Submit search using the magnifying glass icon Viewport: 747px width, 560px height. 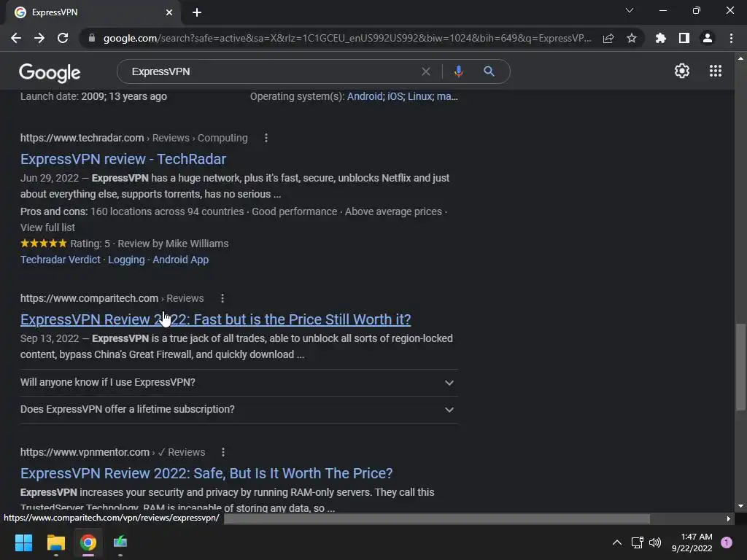489,71
